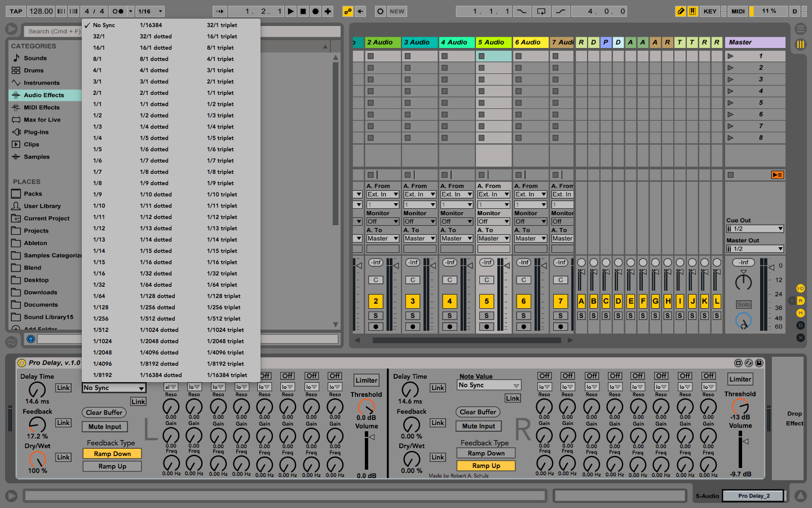Expand the 1/16 quantization menu in toolbar
This screenshot has height=508, width=812.
(x=150, y=11)
